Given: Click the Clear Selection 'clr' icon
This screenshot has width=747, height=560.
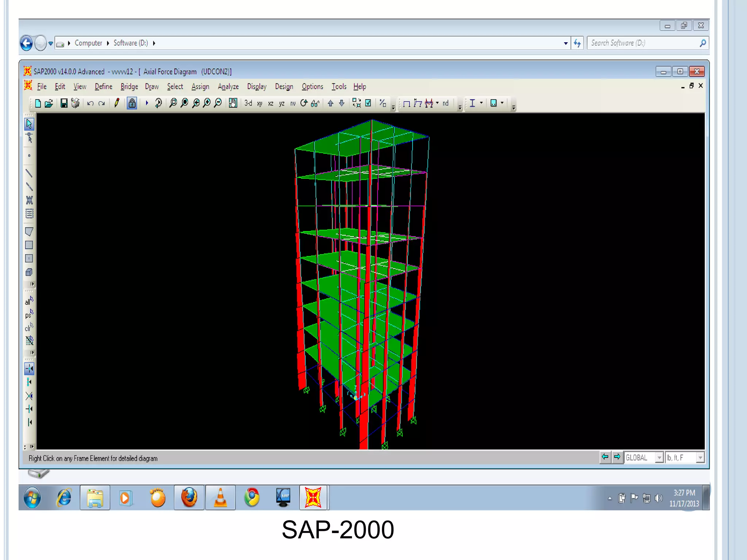Looking at the screenshot, I should pyautogui.click(x=29, y=327).
